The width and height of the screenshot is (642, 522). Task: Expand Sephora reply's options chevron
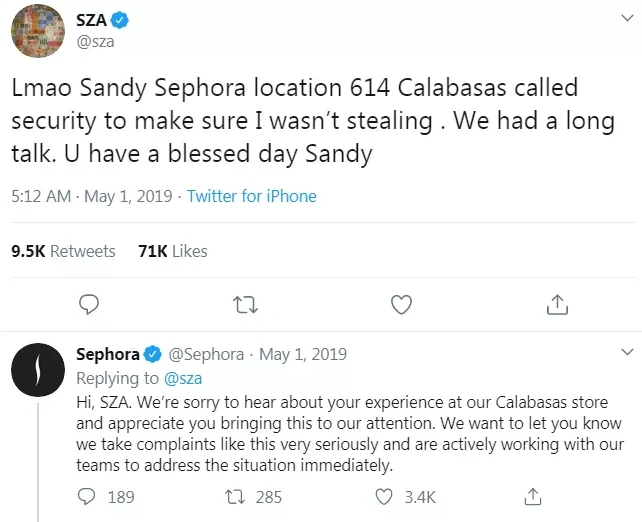[x=627, y=353]
